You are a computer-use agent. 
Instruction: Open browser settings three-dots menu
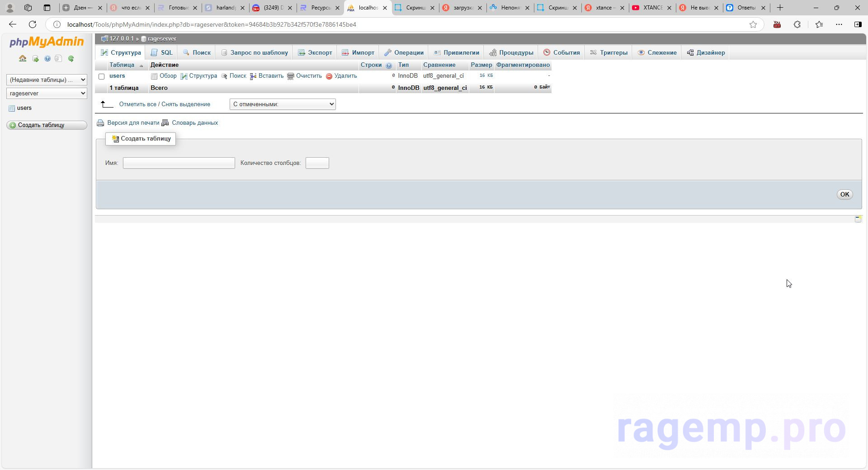[839, 24]
